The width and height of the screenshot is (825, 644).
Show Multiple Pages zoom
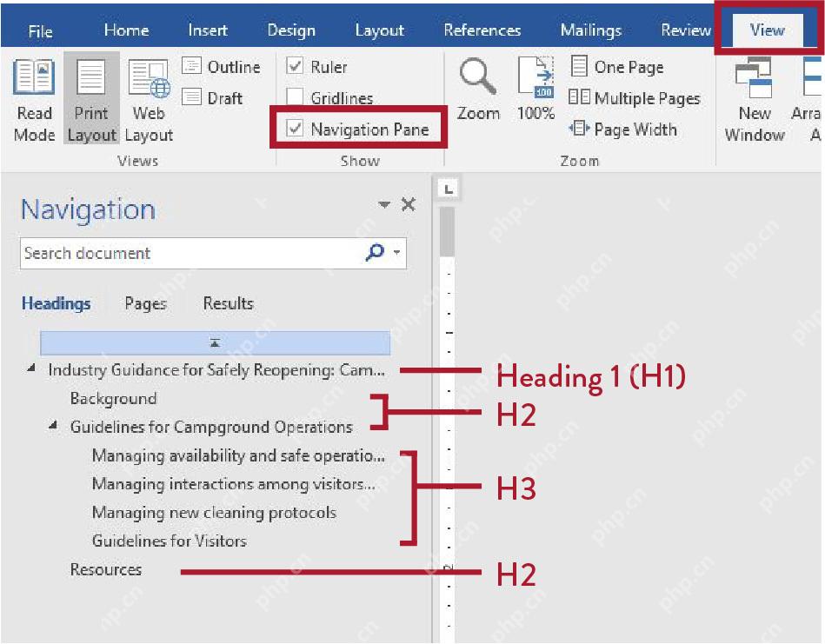click(x=635, y=98)
